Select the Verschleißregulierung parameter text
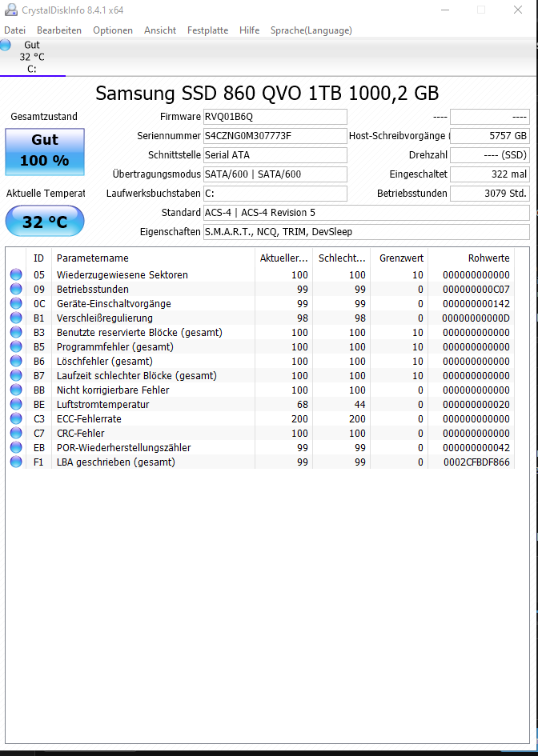 pos(105,318)
